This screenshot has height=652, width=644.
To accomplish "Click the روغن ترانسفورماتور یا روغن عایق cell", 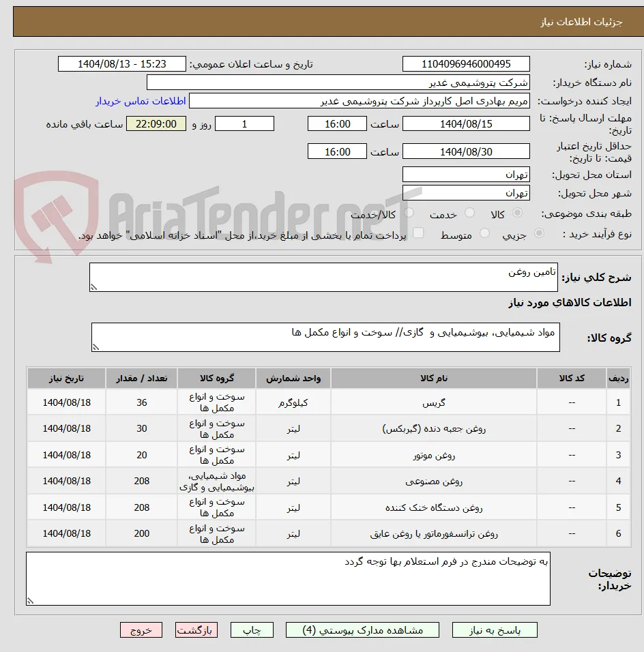I will click(x=433, y=533).
